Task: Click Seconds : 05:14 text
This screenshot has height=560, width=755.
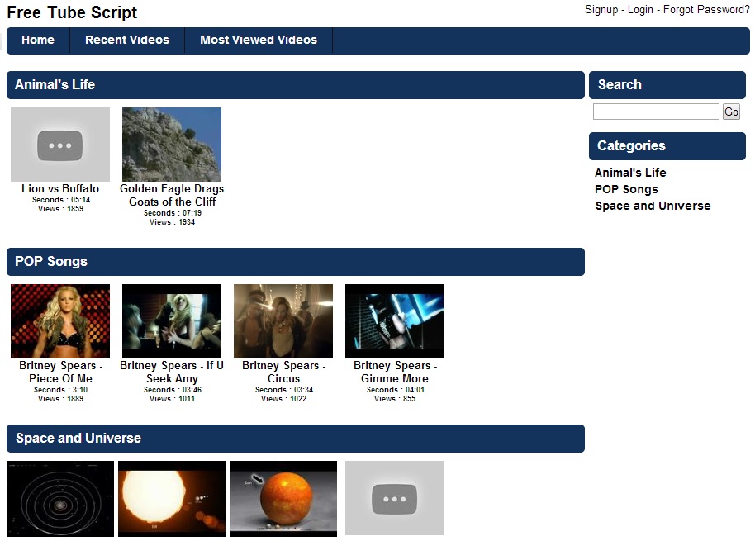Action: 61,200
